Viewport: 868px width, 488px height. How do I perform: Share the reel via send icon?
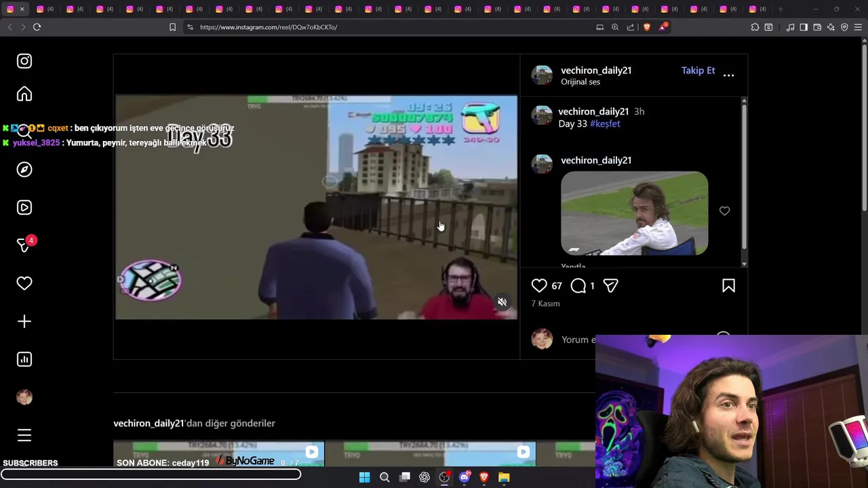(610, 286)
